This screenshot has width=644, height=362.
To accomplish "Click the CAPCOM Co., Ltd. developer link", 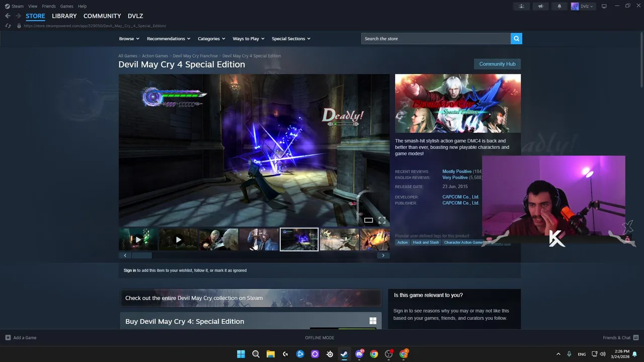I will (460, 197).
